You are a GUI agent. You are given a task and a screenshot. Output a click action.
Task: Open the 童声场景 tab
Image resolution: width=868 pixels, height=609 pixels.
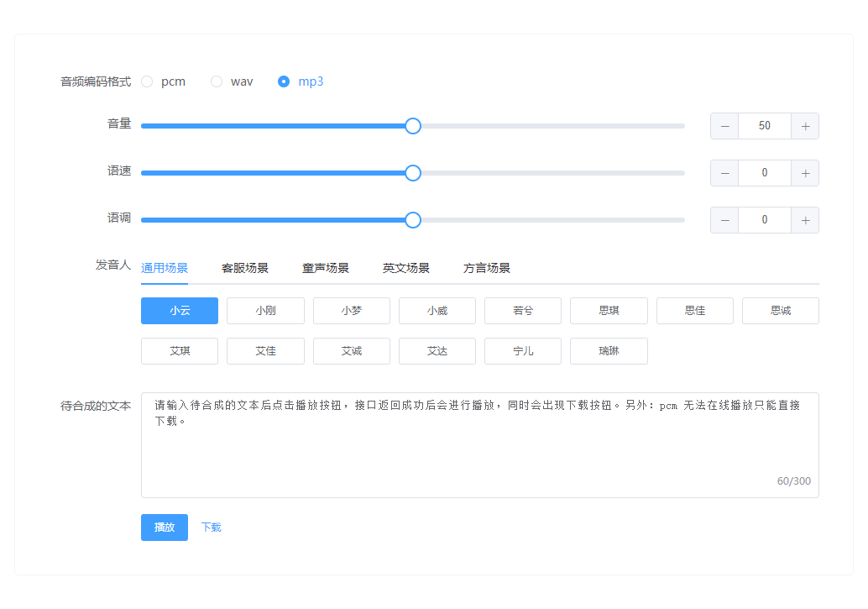(326, 269)
